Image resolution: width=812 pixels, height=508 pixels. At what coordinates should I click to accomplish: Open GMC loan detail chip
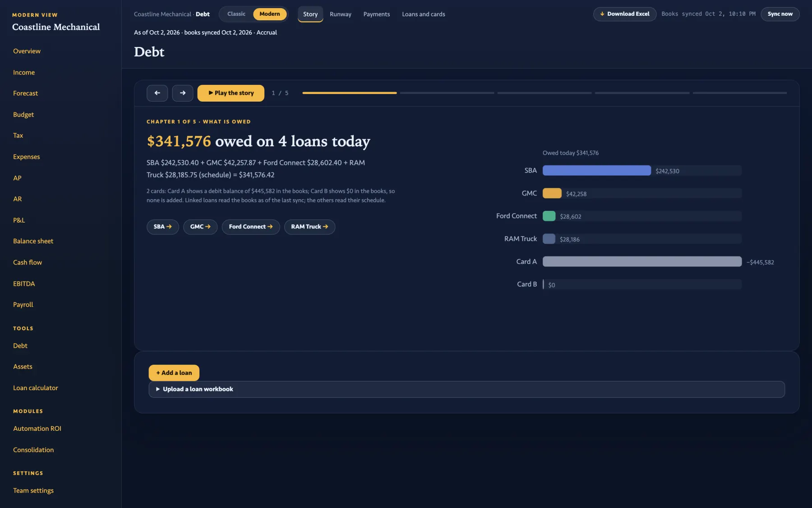[200, 227]
